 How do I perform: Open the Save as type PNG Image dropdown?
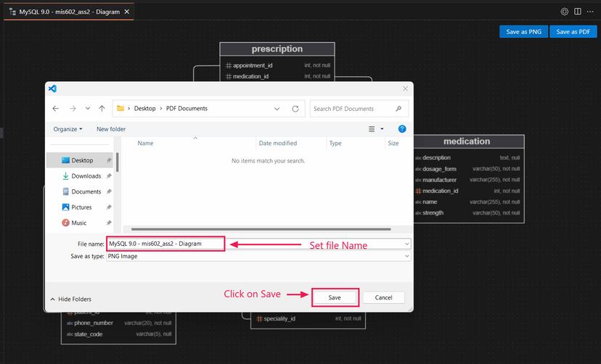258,257
